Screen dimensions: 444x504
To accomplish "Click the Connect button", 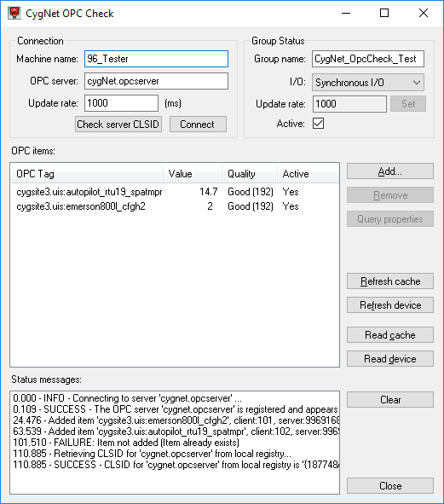I will 198,125.
